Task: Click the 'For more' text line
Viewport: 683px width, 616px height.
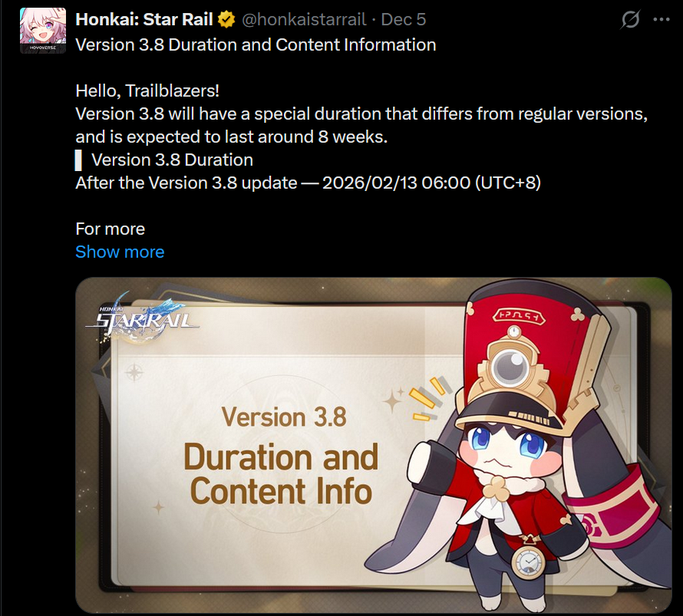Action: pos(111,229)
